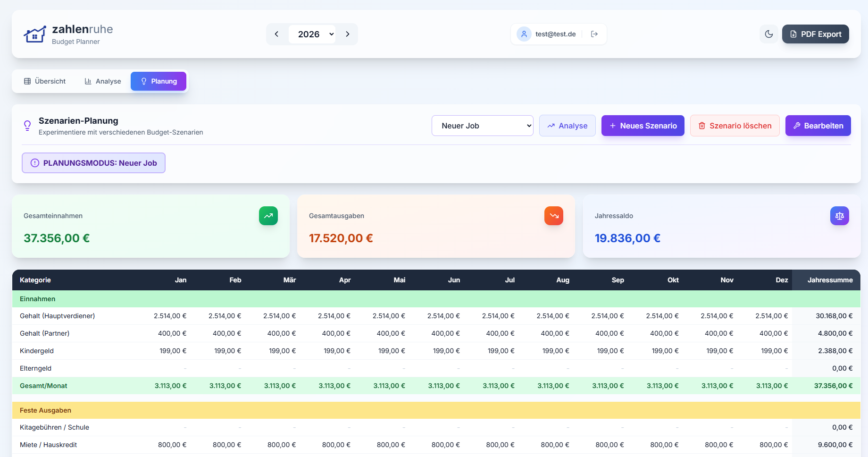Image resolution: width=868 pixels, height=457 pixels.
Task: Click the PLANUNGSMODUS: Neuer Job badge
Action: 93,163
